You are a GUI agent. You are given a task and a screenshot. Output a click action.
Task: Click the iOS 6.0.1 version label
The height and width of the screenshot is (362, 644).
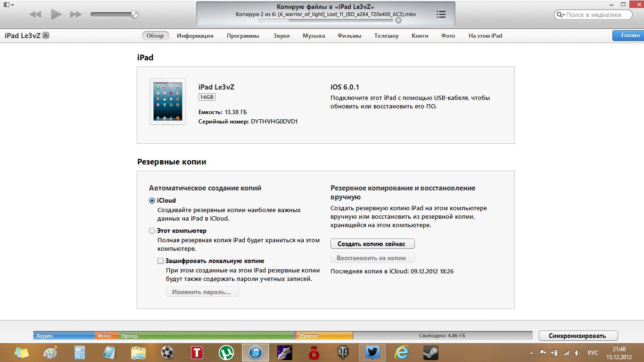[345, 87]
